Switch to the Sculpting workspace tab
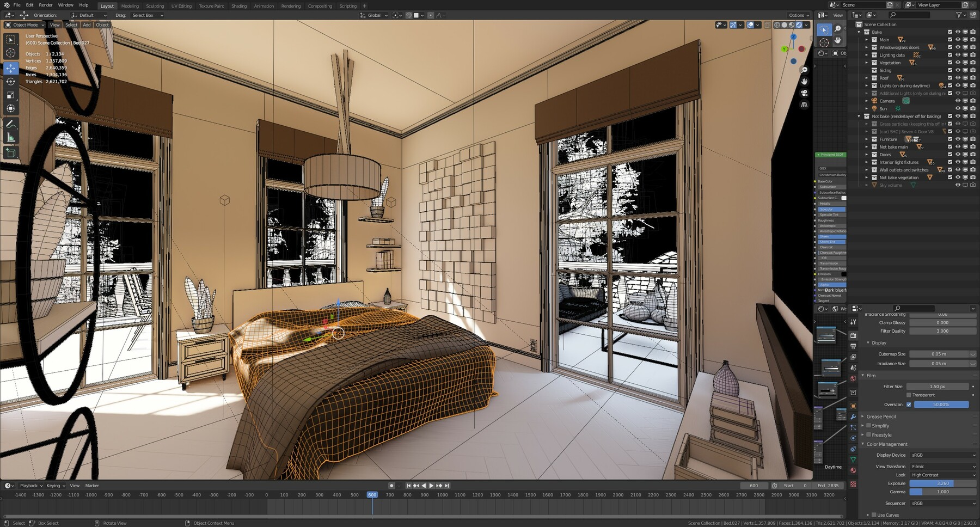Image resolution: width=980 pixels, height=527 pixels. click(155, 6)
